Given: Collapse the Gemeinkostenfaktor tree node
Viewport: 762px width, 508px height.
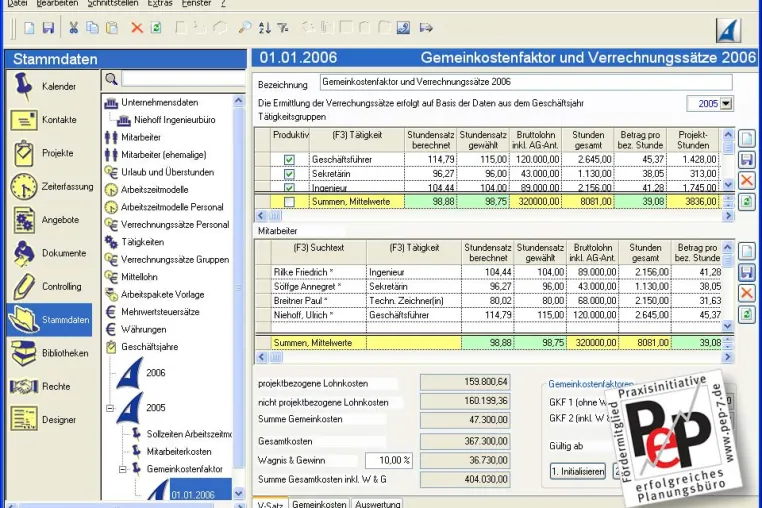Looking at the screenshot, I should tap(123, 469).
